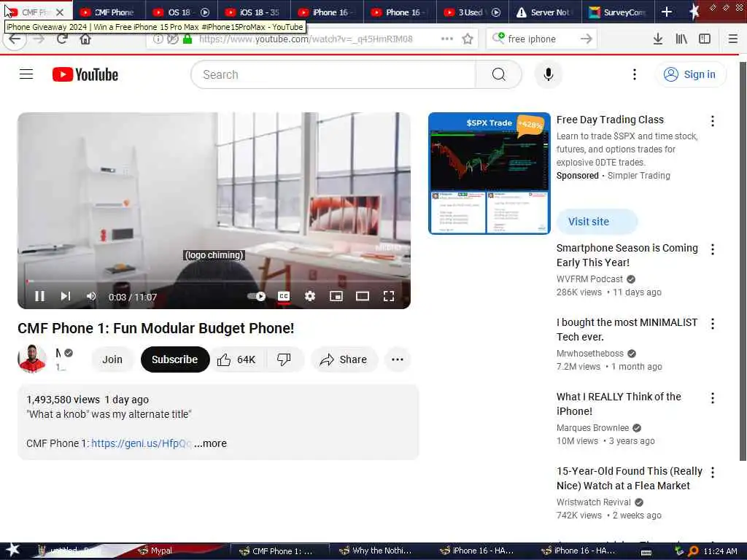Like the video (64K)

tap(237, 359)
